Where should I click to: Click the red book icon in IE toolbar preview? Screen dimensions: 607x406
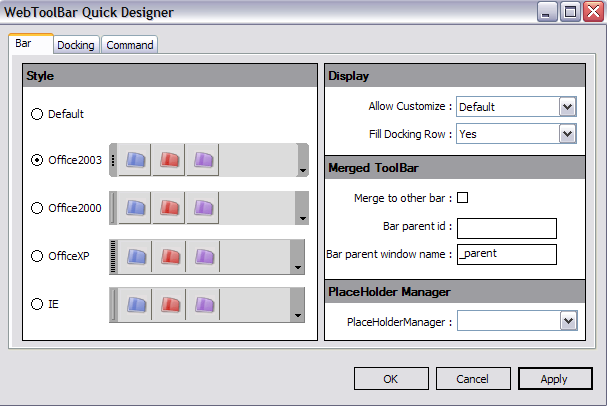point(169,304)
